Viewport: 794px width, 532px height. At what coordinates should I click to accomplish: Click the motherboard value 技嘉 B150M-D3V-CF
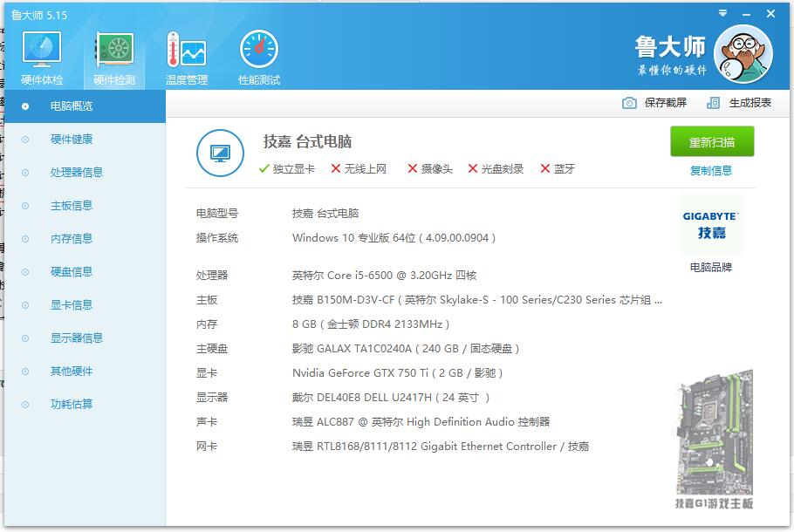pos(477,300)
